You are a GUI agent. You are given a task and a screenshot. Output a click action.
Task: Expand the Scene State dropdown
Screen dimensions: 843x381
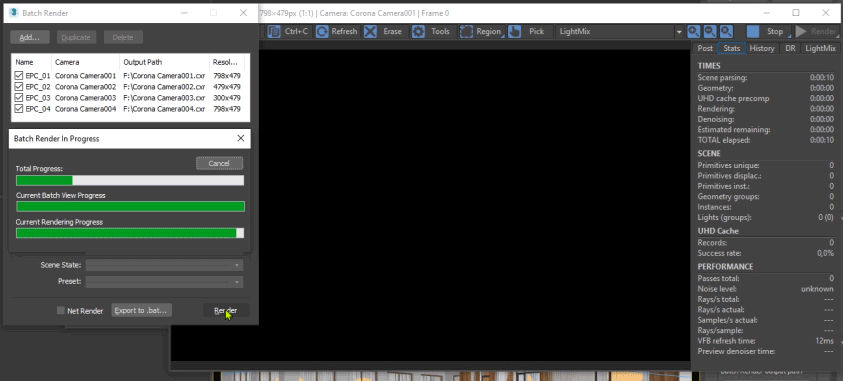tap(165, 265)
